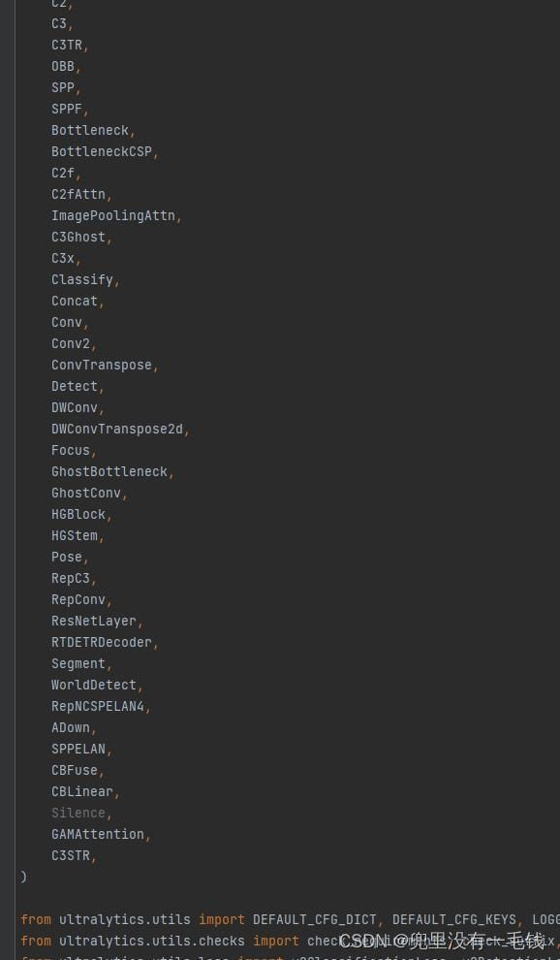Click the WorldDetect import name
560x960 pixels.
pos(94,686)
